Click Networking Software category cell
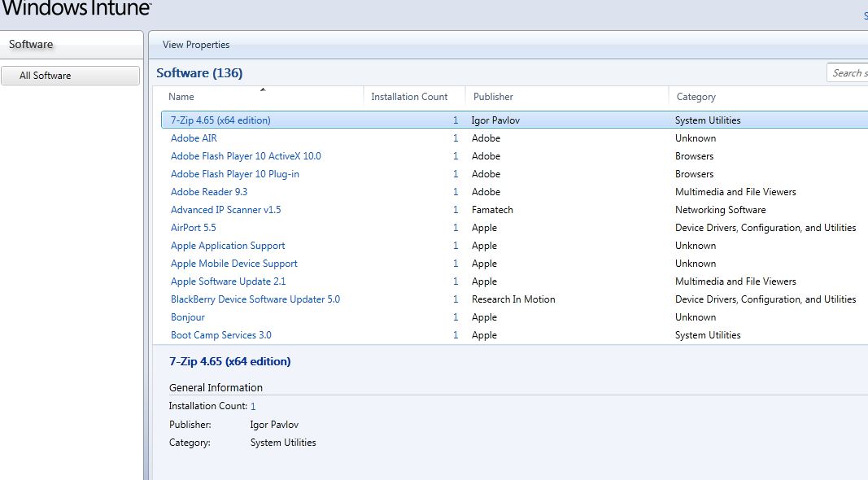The height and width of the screenshot is (480, 868). coord(720,210)
